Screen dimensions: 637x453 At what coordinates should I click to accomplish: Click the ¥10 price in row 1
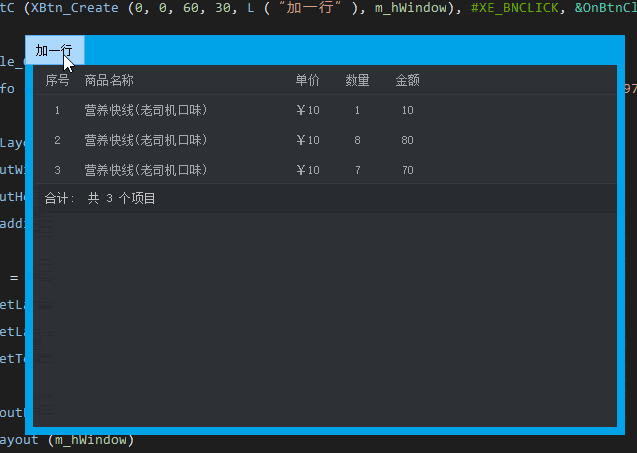click(x=308, y=110)
